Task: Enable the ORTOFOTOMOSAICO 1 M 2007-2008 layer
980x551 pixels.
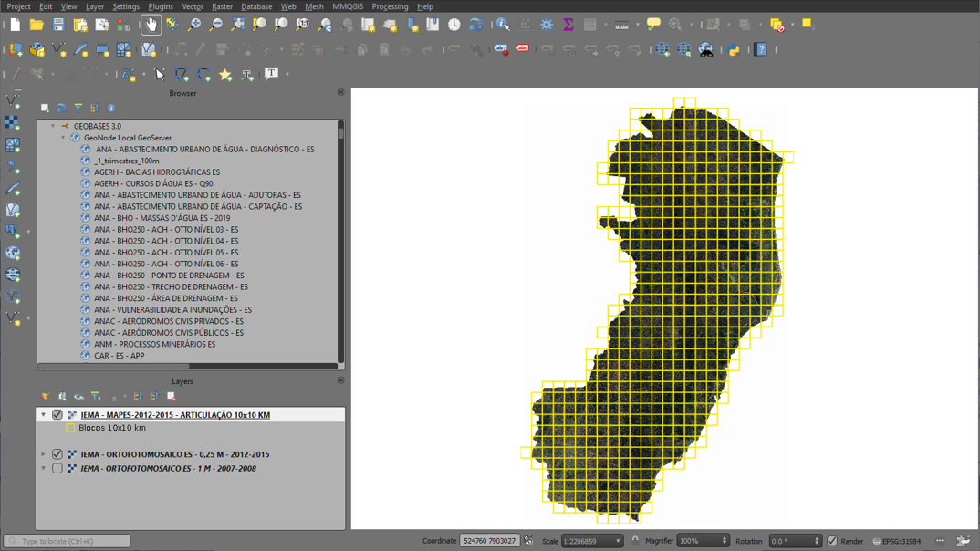Action: pos(57,469)
